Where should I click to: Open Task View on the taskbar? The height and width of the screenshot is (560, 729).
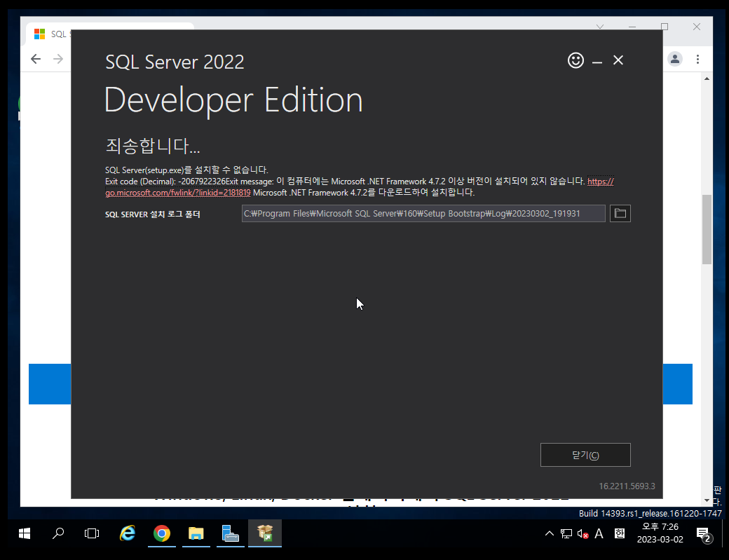pos(92,533)
